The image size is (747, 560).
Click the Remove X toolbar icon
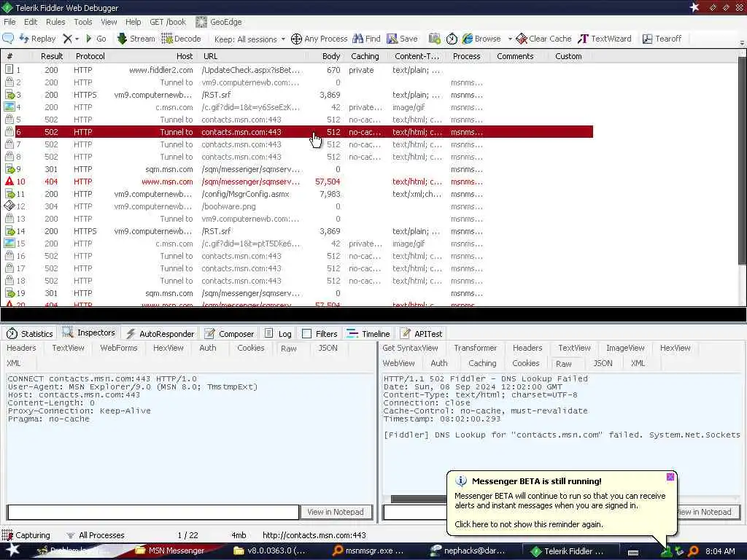coord(68,39)
